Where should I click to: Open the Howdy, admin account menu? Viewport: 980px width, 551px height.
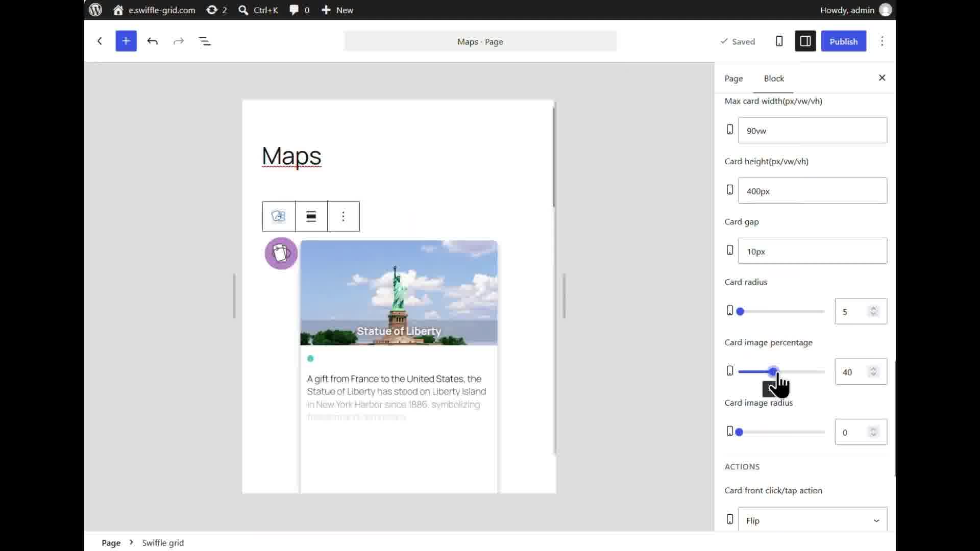(x=856, y=10)
